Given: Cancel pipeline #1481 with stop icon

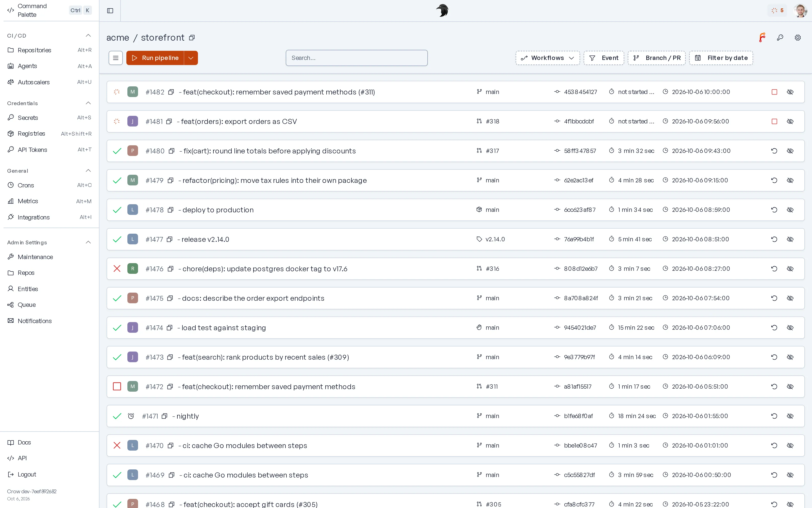Looking at the screenshot, I should tap(774, 121).
